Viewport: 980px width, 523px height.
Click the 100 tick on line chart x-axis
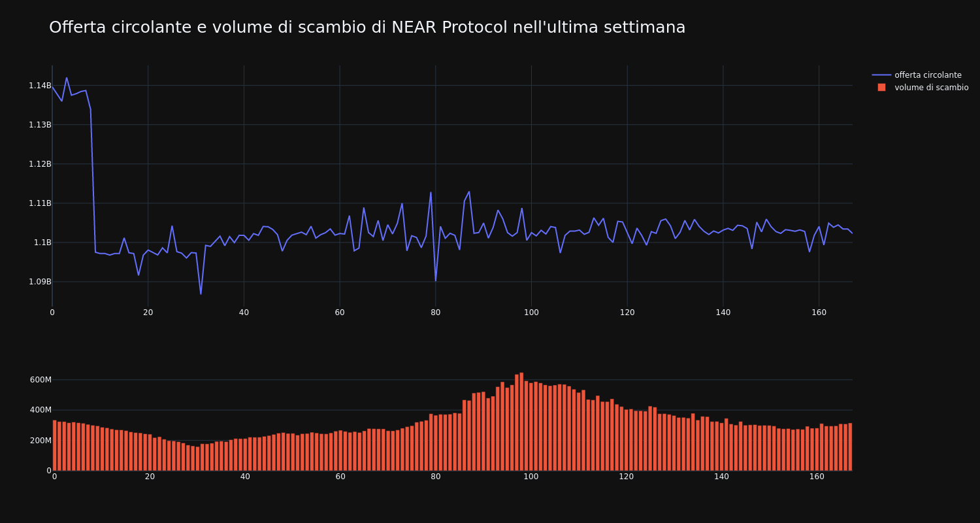pyautogui.click(x=531, y=312)
